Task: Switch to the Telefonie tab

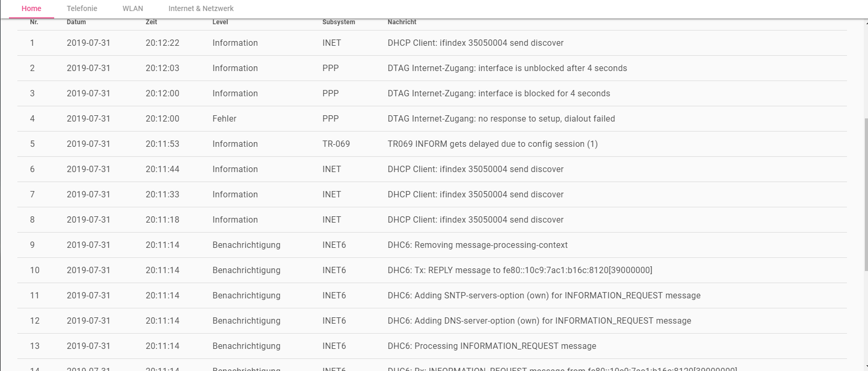Action: (x=82, y=8)
